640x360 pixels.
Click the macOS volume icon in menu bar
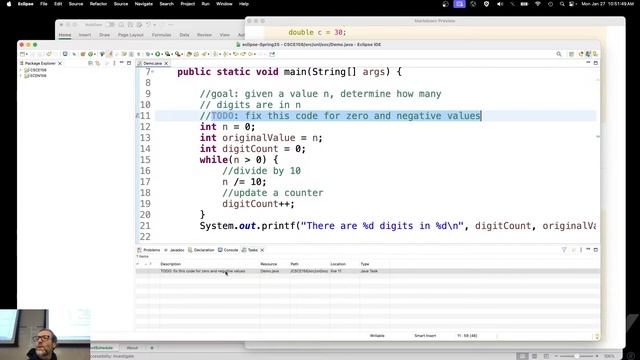(500, 4)
